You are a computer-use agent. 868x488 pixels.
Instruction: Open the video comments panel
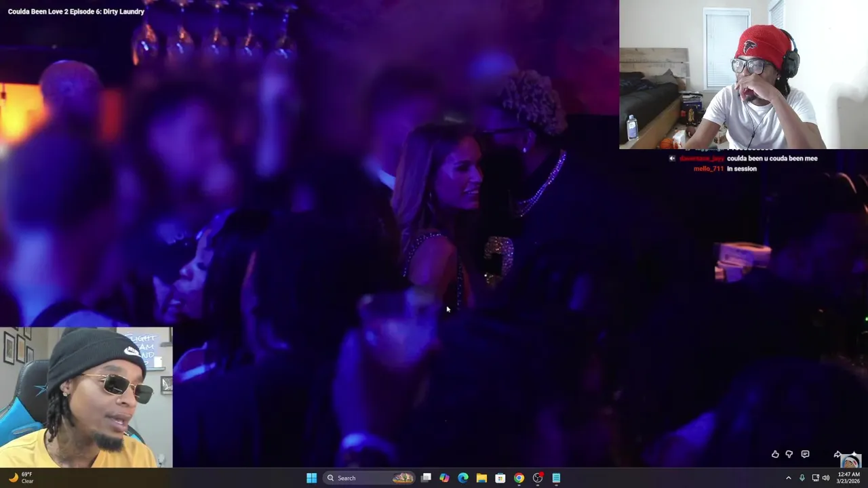[805, 454]
